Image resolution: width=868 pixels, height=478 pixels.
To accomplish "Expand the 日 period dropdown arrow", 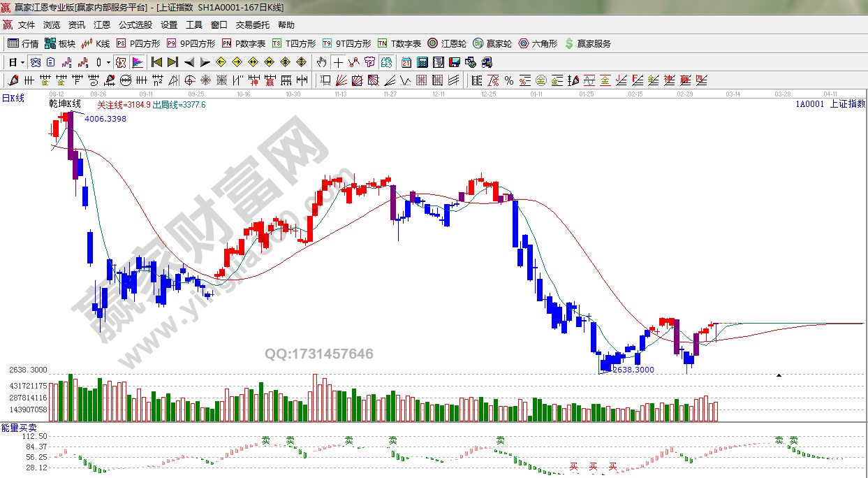I will (22, 62).
